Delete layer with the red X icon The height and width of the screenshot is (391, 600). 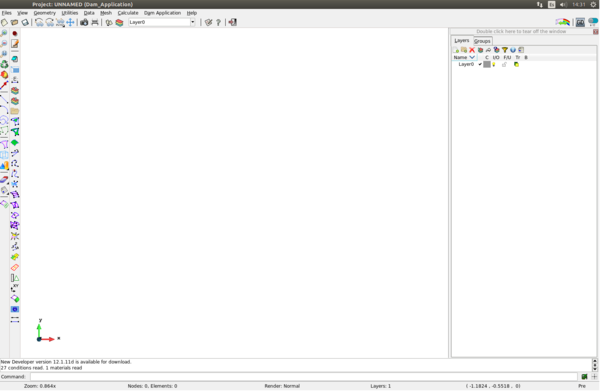tap(472, 50)
